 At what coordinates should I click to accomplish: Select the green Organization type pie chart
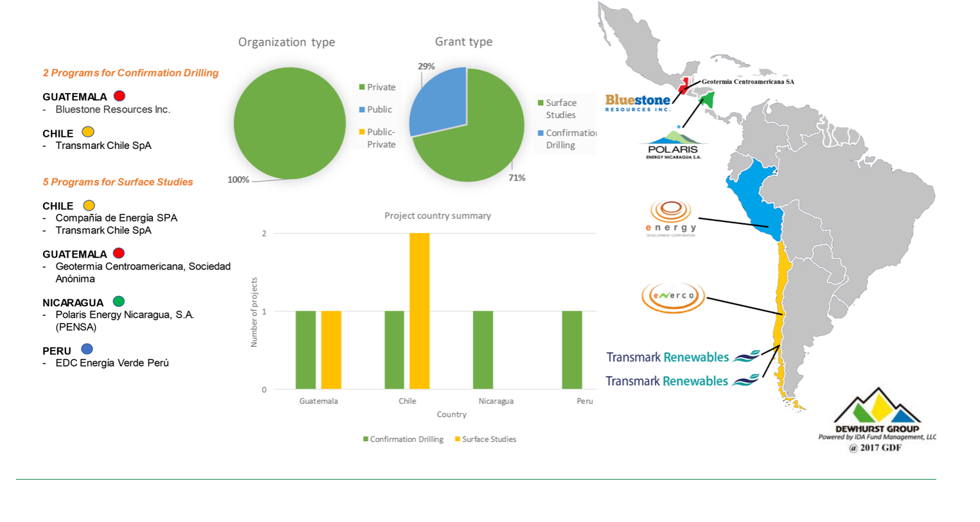[x=290, y=123]
